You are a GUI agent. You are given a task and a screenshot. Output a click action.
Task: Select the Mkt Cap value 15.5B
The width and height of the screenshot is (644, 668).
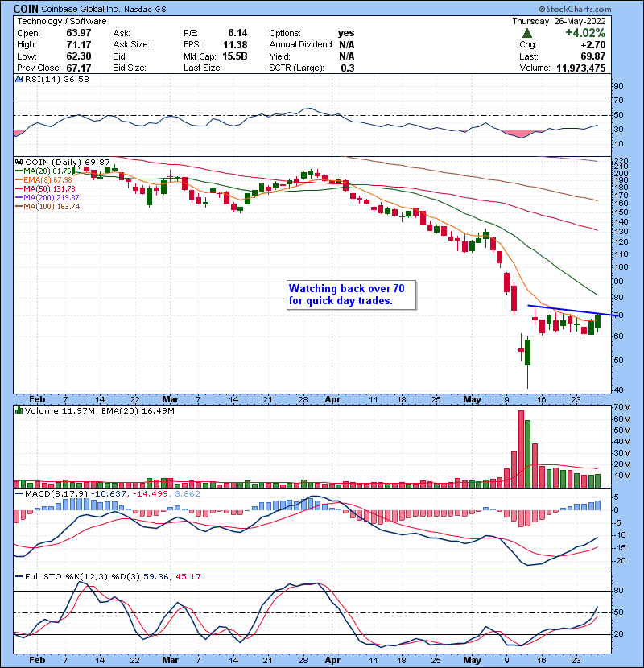pos(235,56)
